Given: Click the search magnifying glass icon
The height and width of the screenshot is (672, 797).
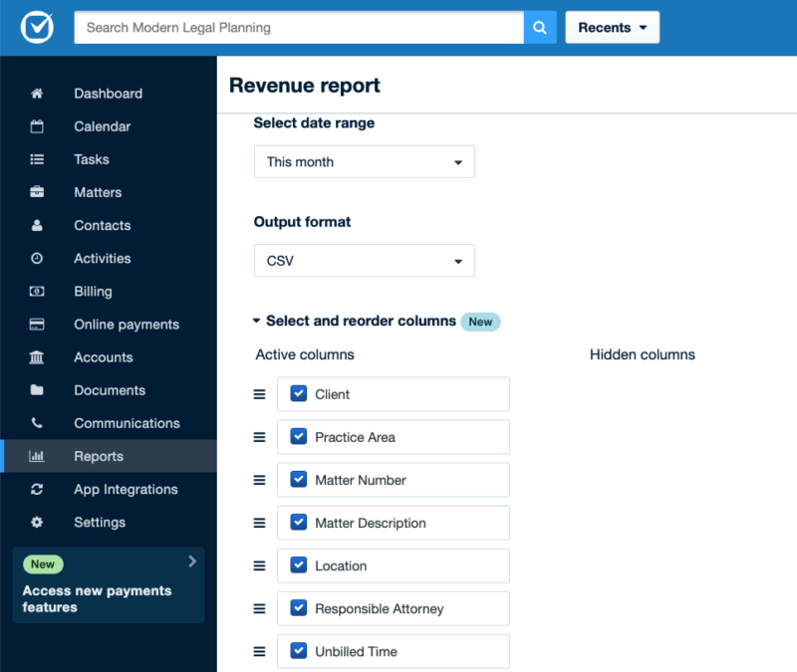Looking at the screenshot, I should 540,27.
